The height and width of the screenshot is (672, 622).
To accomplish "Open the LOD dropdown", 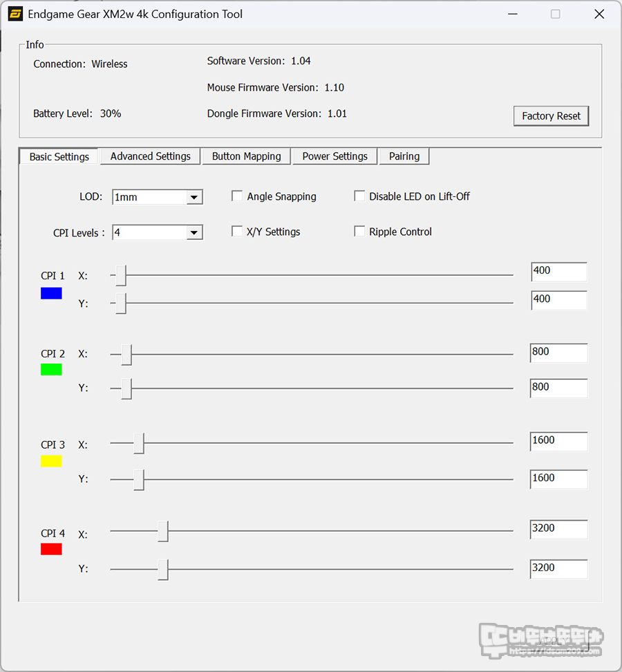I will (157, 197).
